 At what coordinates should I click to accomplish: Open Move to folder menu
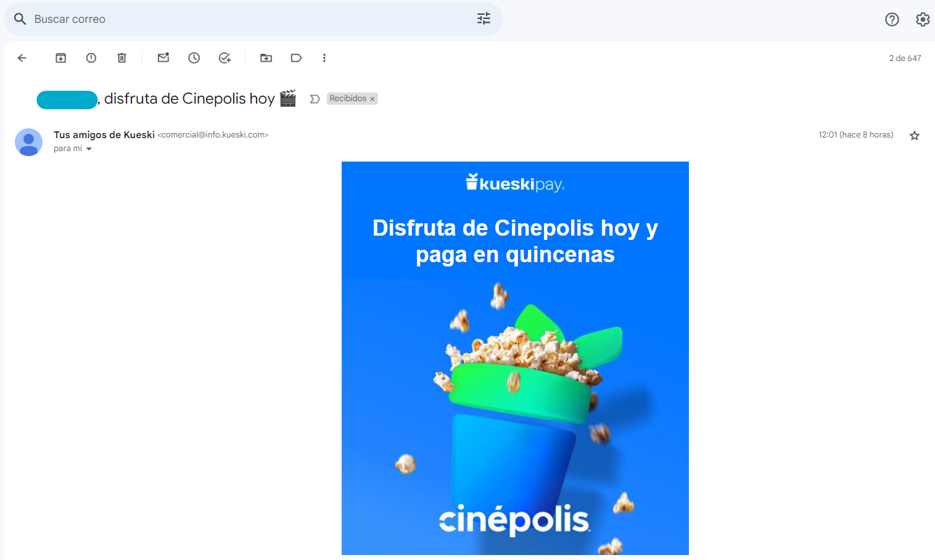coord(266,58)
